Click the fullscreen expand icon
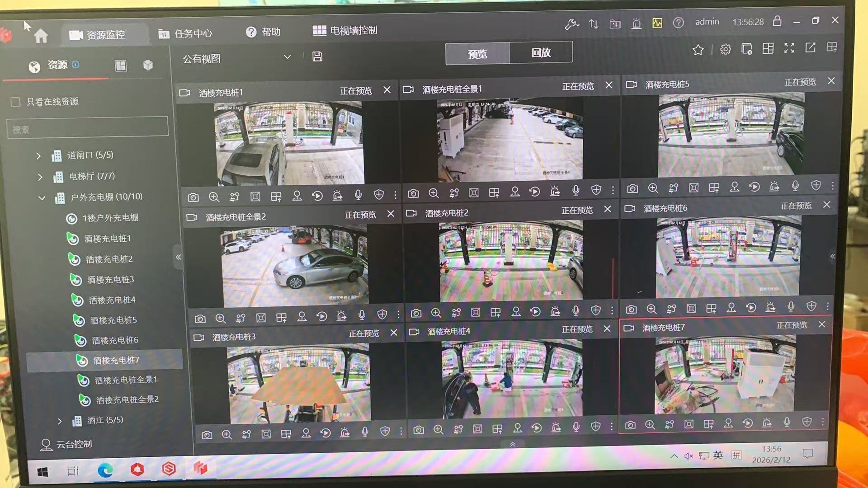This screenshot has height=488, width=868. (789, 48)
